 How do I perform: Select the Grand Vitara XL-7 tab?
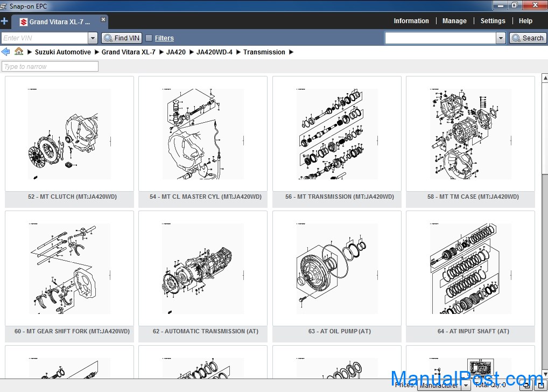pos(59,22)
